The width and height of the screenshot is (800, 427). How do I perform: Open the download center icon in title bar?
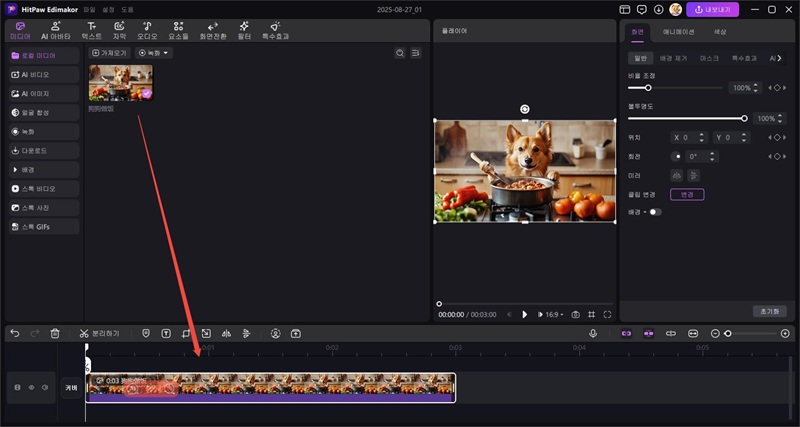coord(659,10)
